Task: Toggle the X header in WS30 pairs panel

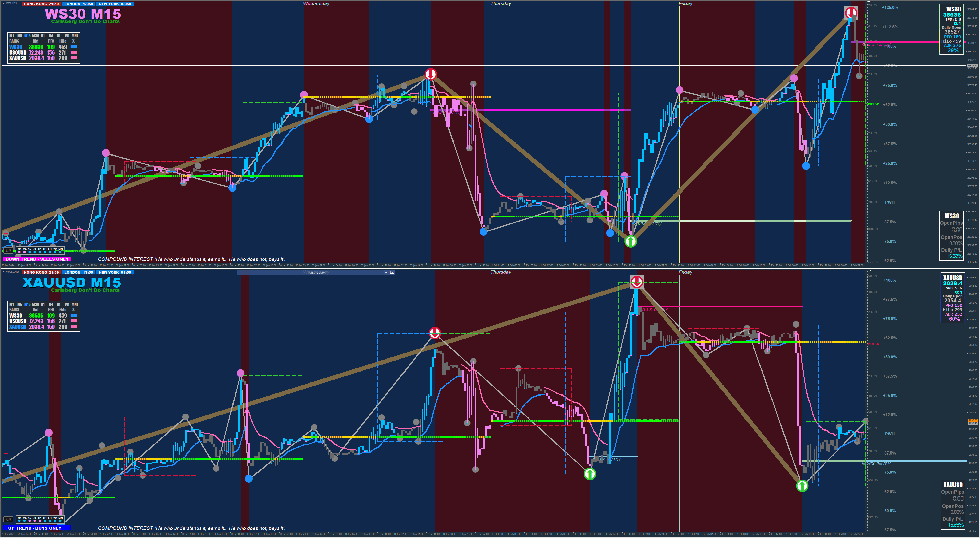Action: 73,41
